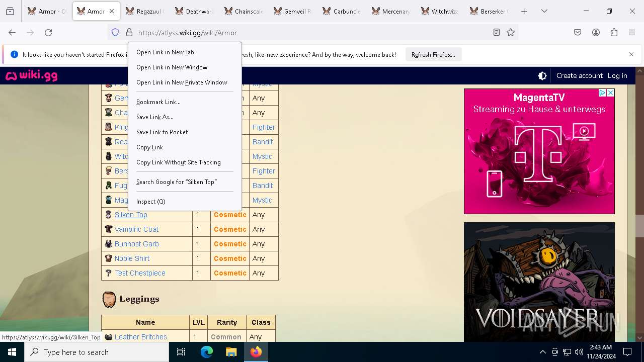Select Copy Link Without Site Tracking
The width and height of the screenshot is (644, 362).
(x=185, y=162)
